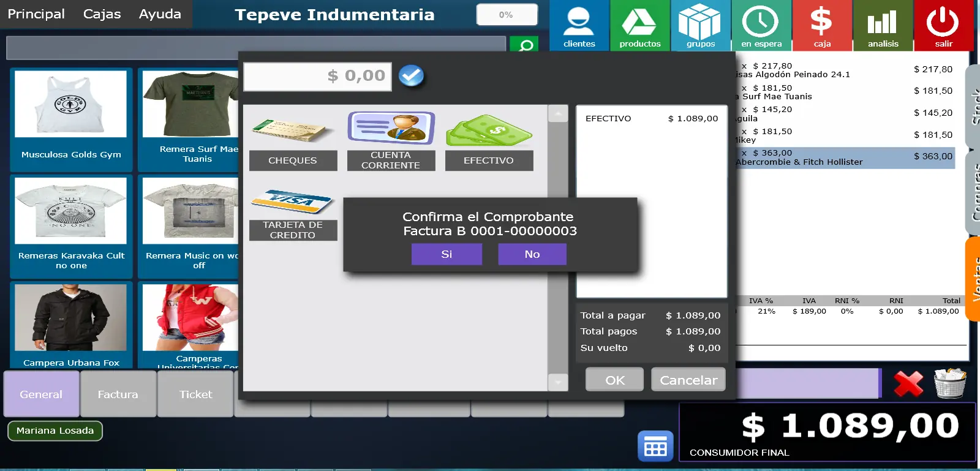Select the Remeras Karavaka Cult no one product
This screenshot has height=471, width=980.
click(71, 225)
